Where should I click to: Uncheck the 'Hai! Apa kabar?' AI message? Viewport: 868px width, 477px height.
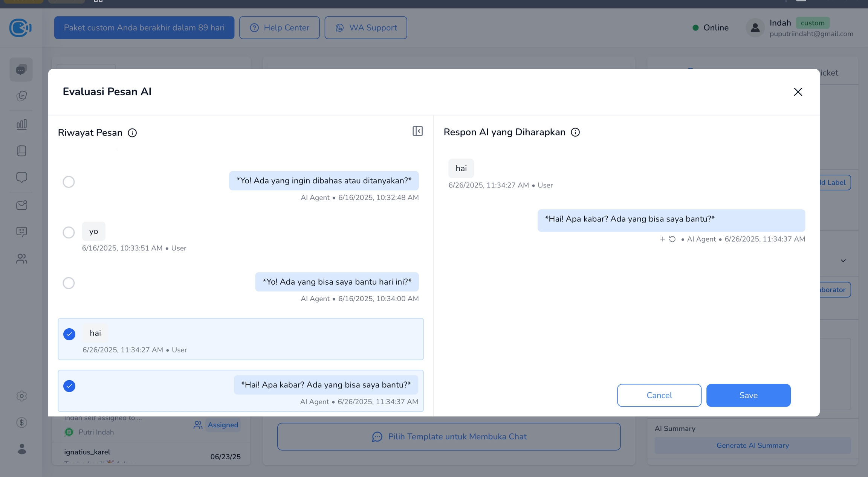click(69, 386)
